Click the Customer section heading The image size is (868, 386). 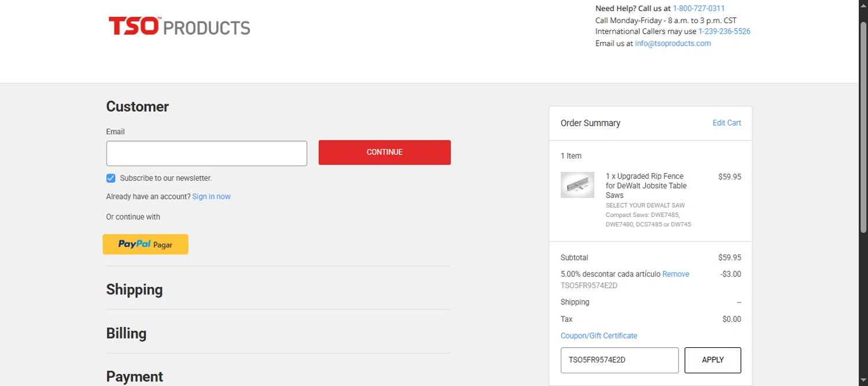(138, 106)
